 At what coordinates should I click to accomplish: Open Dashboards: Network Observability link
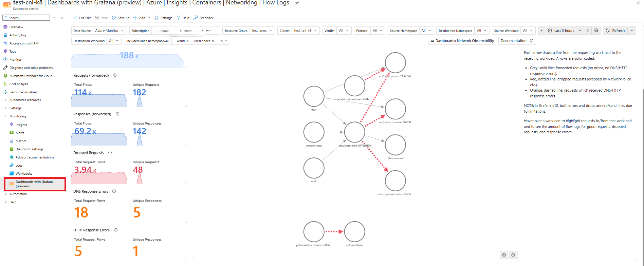click(462, 41)
